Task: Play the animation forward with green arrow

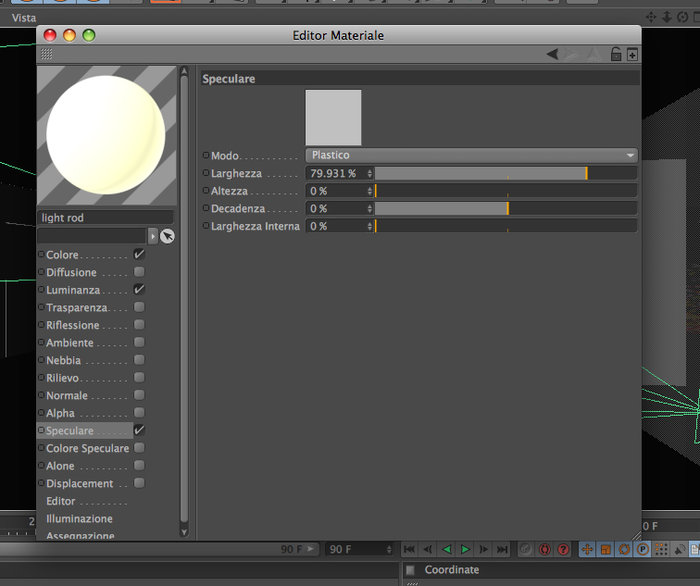Action: coord(465,549)
